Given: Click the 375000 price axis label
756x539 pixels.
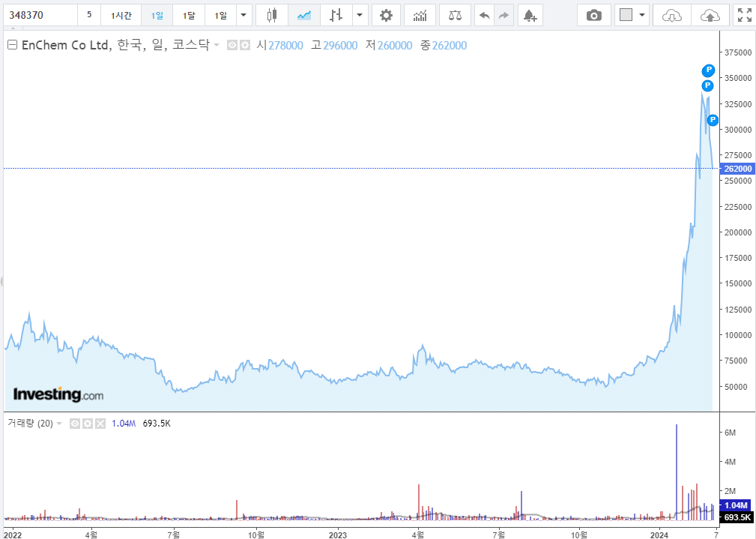Looking at the screenshot, I should point(738,52).
